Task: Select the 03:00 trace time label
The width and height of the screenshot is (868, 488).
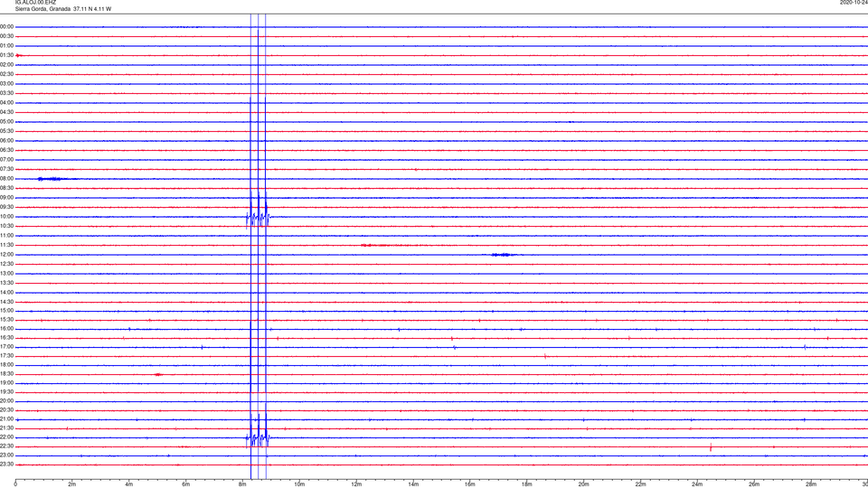Action: click(7, 83)
